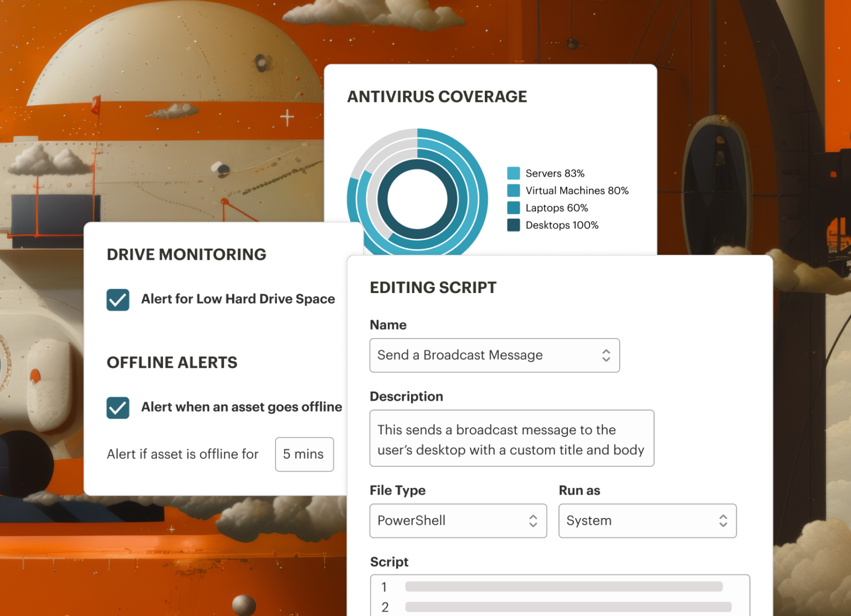Click the chevron icon on the File Type selector
This screenshot has width=851, height=616.
pyautogui.click(x=533, y=521)
